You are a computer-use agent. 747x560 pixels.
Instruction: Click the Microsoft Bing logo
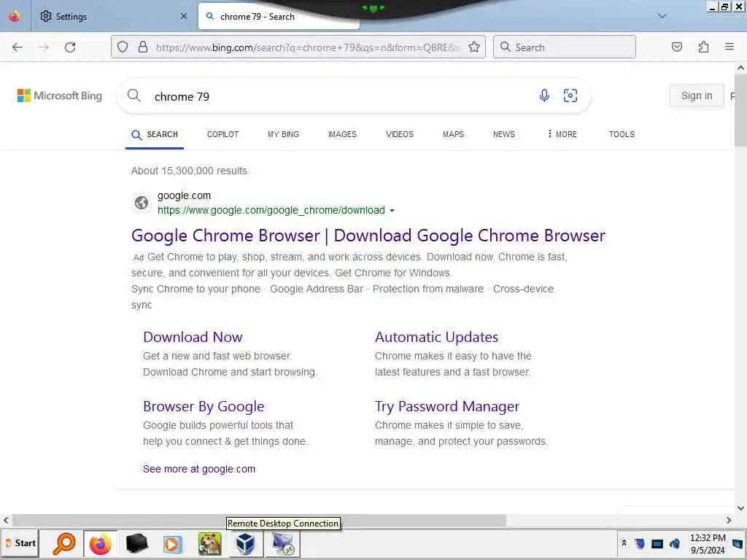point(60,96)
